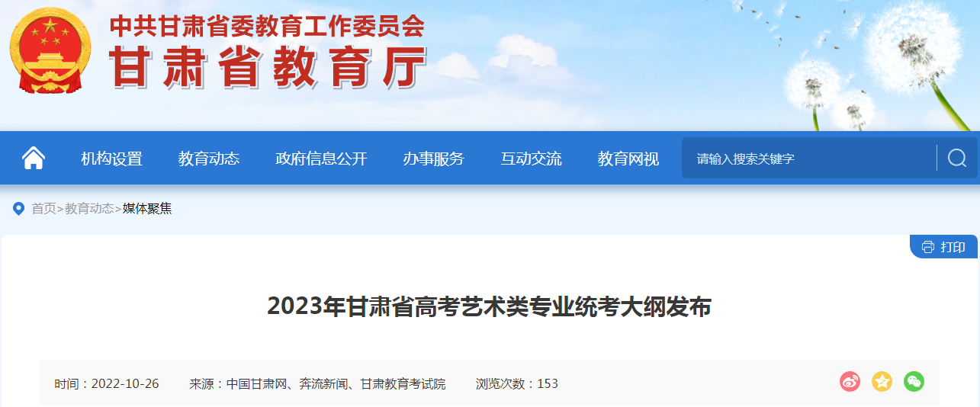This screenshot has height=407, width=980.
Task: Click 教育动态 breadcrumb link
Action: coord(89,208)
